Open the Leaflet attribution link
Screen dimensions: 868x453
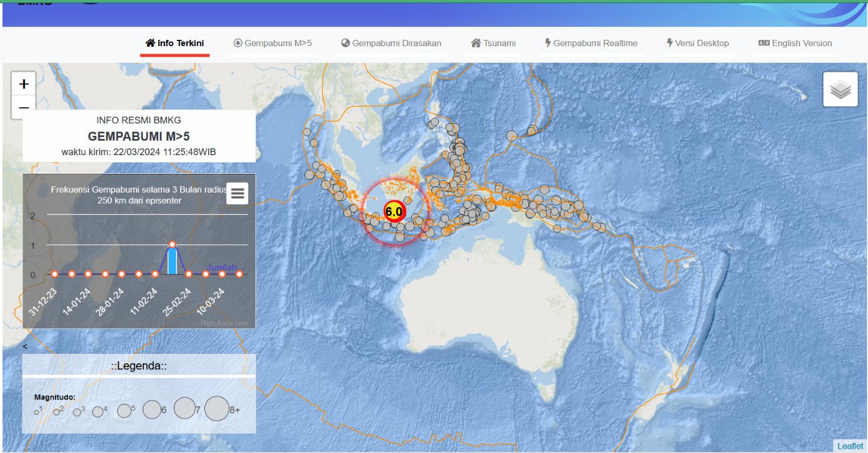[x=849, y=446]
